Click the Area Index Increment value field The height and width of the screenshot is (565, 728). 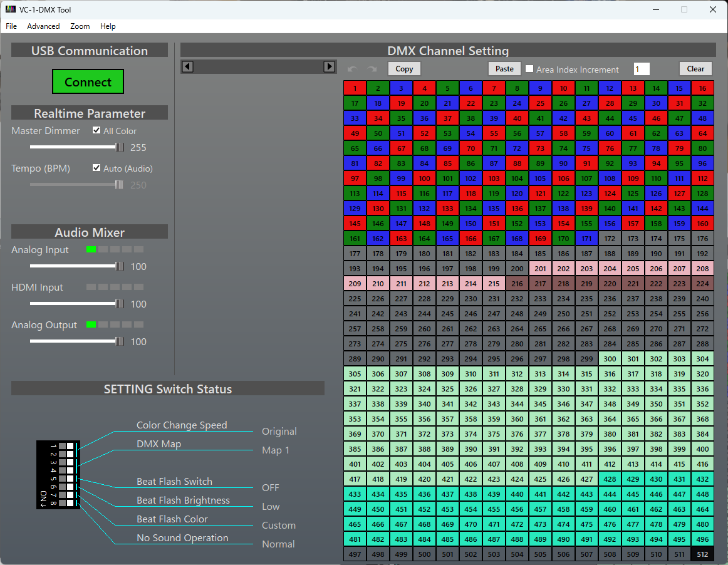click(x=641, y=68)
